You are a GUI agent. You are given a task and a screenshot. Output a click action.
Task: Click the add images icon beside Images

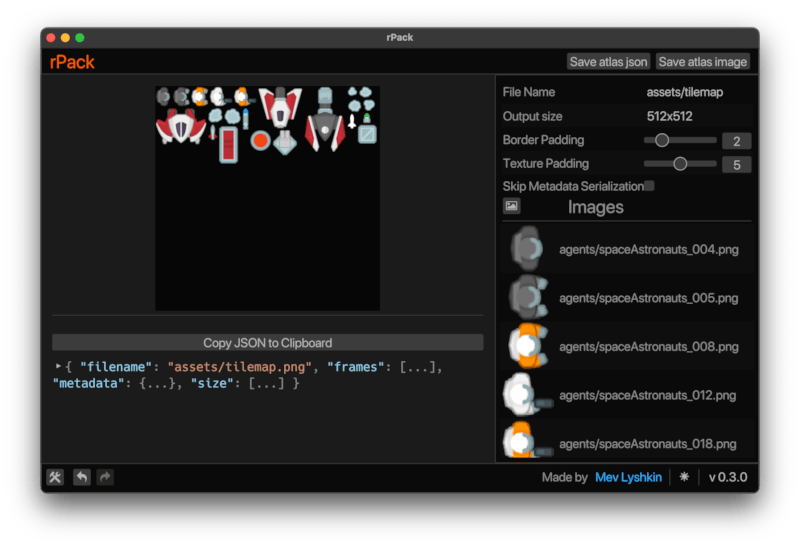[512, 206]
